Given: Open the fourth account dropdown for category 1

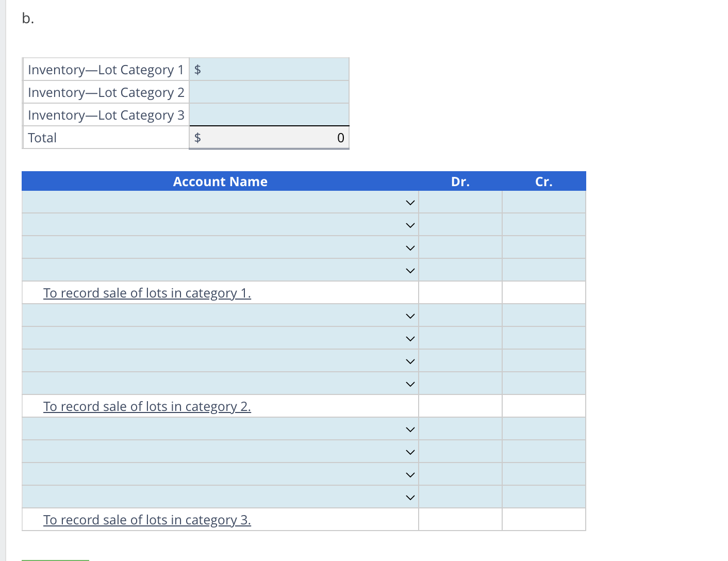Looking at the screenshot, I should coord(220,270).
